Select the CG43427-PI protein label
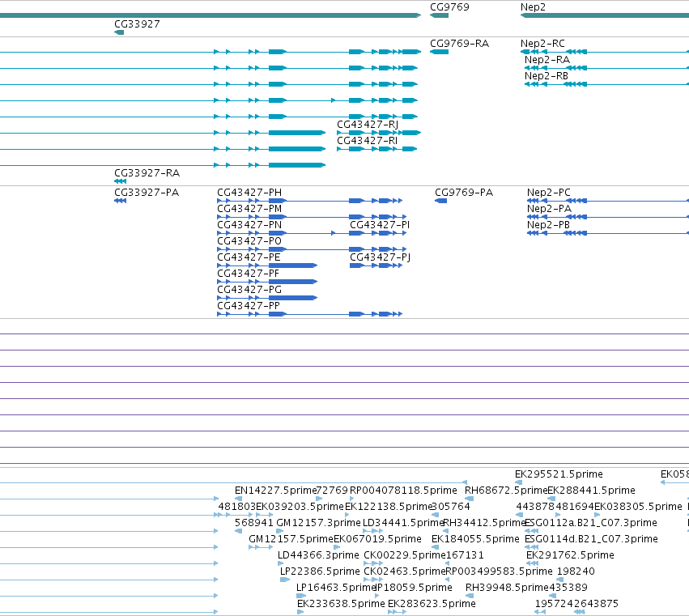The height and width of the screenshot is (616, 689). click(x=380, y=225)
